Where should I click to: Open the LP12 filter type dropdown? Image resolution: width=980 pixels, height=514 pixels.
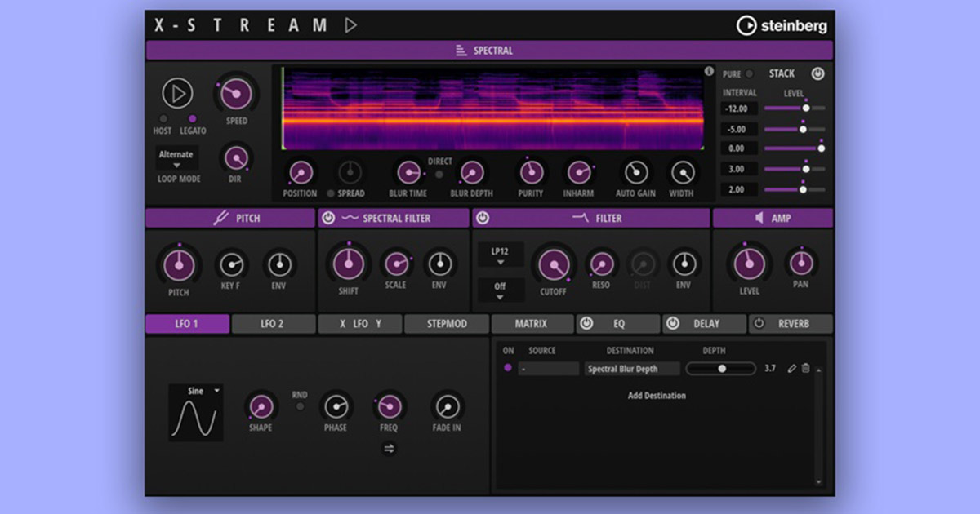click(500, 256)
